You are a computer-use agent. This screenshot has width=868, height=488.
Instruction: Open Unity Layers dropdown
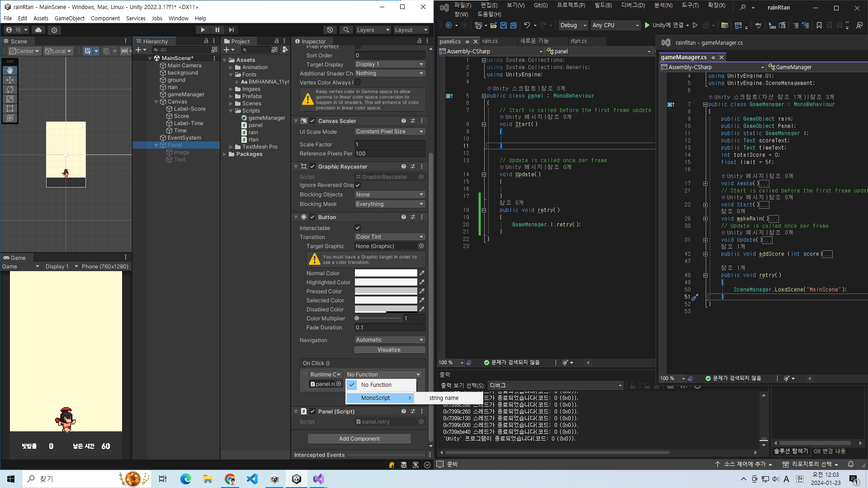point(373,30)
